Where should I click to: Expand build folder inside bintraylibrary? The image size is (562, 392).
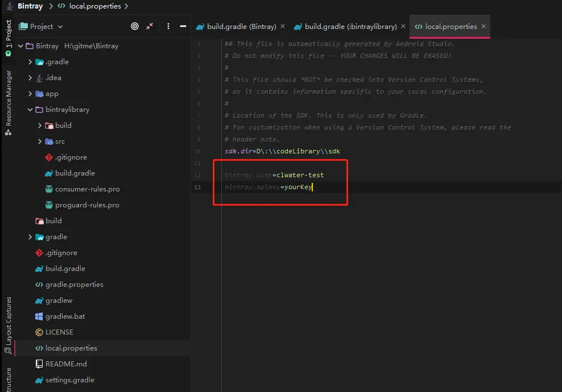(40, 126)
